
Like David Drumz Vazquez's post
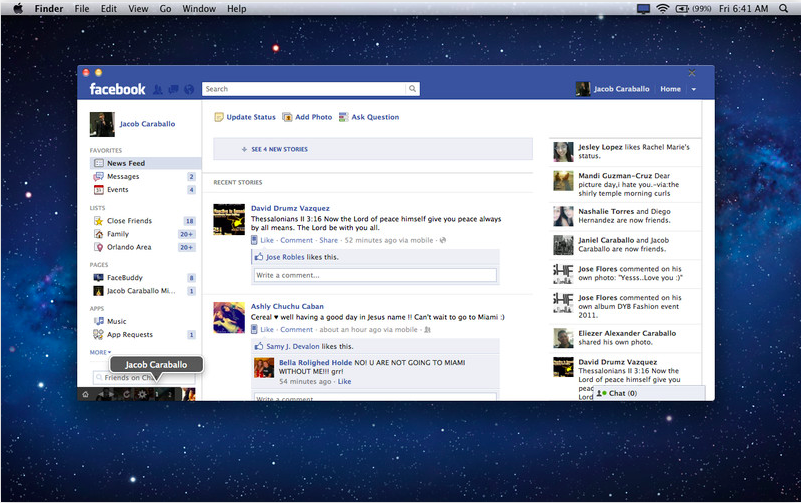(x=267, y=240)
